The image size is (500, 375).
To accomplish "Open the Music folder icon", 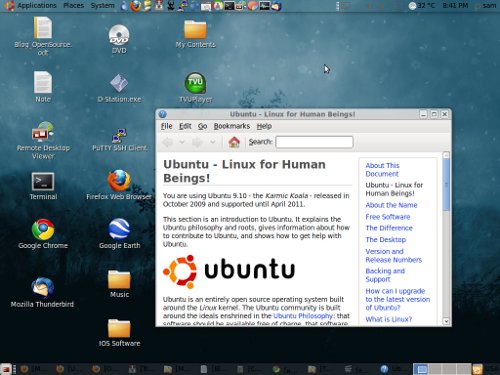I will [119, 284].
